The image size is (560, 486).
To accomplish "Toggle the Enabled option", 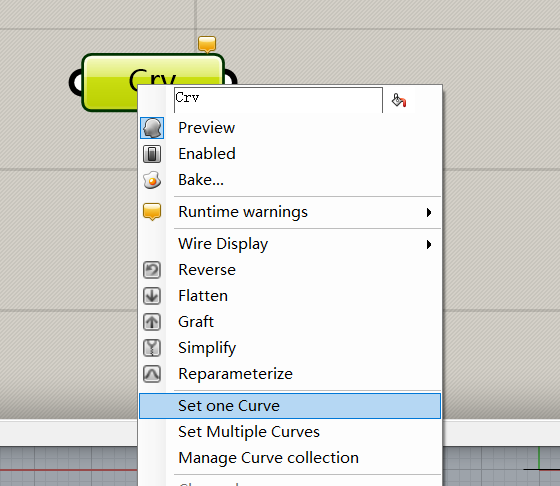I will point(290,154).
